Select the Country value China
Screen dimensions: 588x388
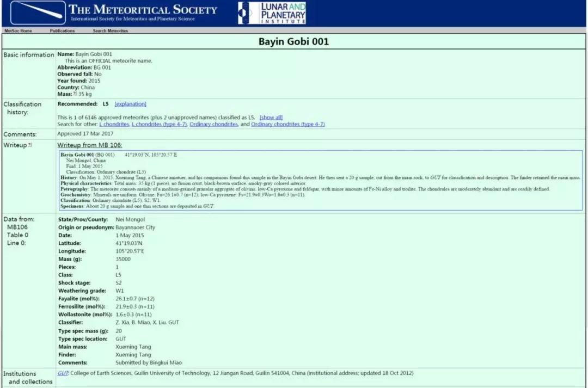click(x=88, y=88)
